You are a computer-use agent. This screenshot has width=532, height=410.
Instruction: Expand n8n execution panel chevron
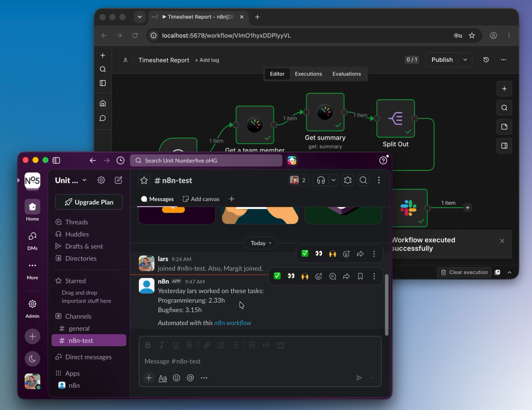pos(510,272)
